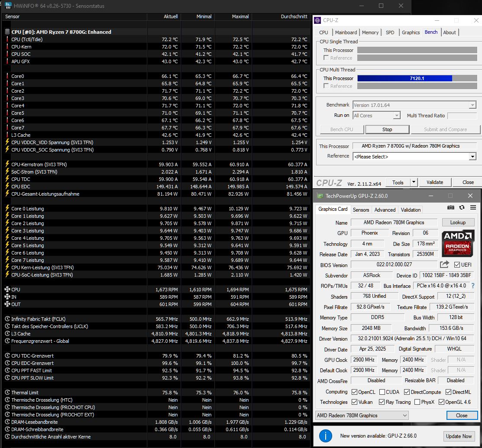Click fan icon beside CPU RPM row
The image size is (482, 448).
click(x=7, y=290)
